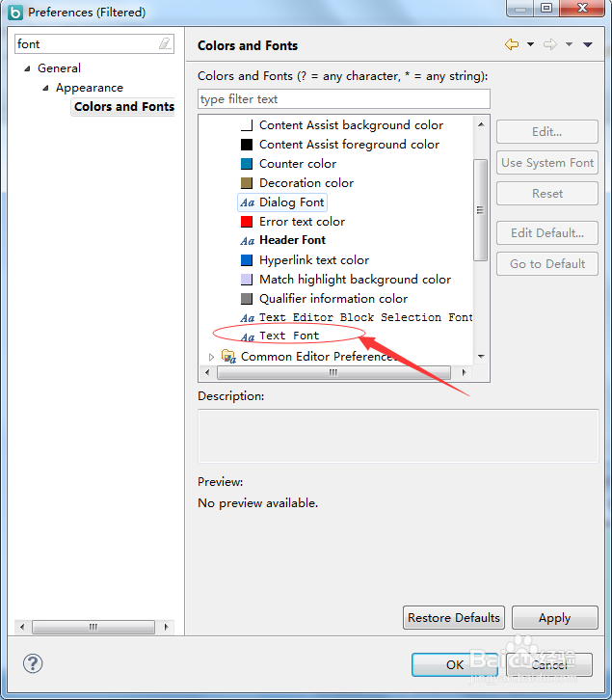Select Match highlight background color swatch

[x=247, y=280]
